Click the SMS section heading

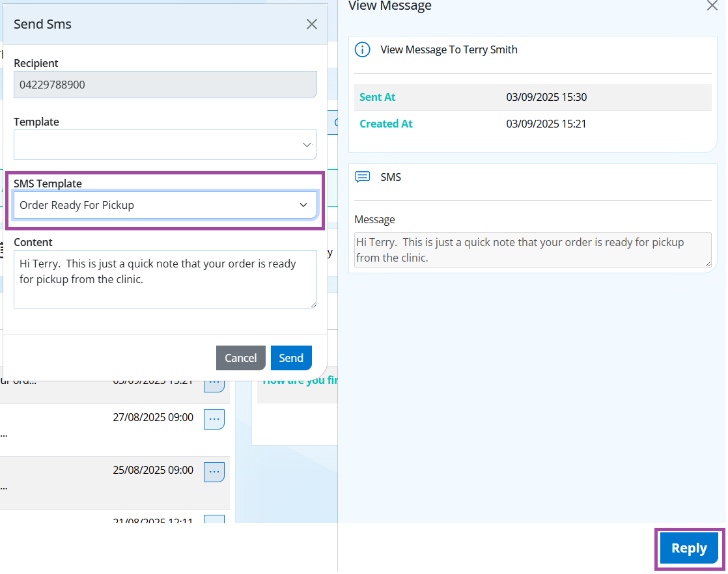pyautogui.click(x=391, y=177)
